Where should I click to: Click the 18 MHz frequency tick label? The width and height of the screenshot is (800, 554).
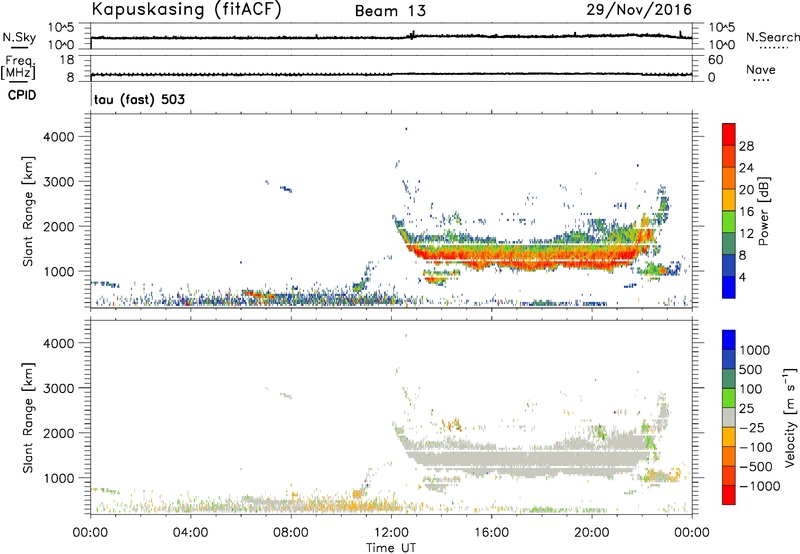click(67, 60)
